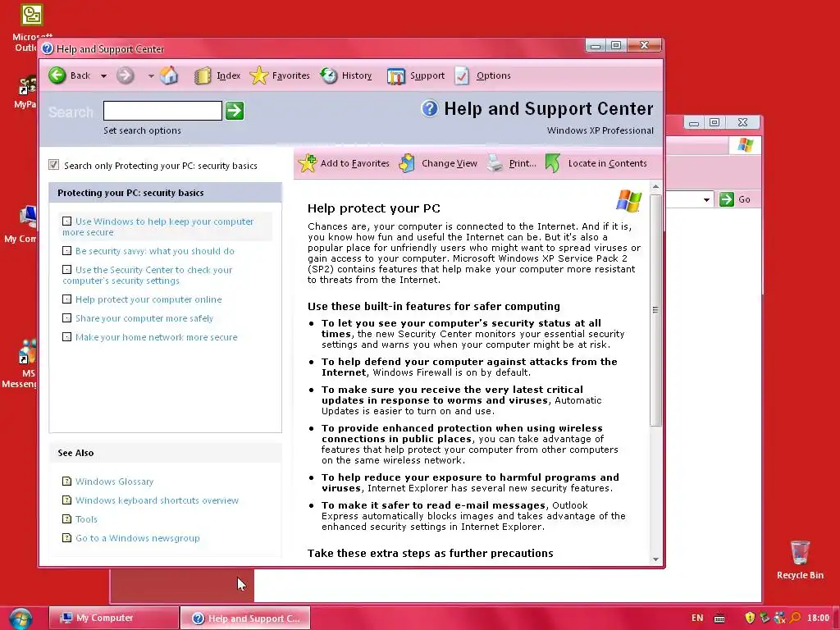Click the Locate in Contents label
The height and width of the screenshot is (630, 840).
tap(607, 163)
